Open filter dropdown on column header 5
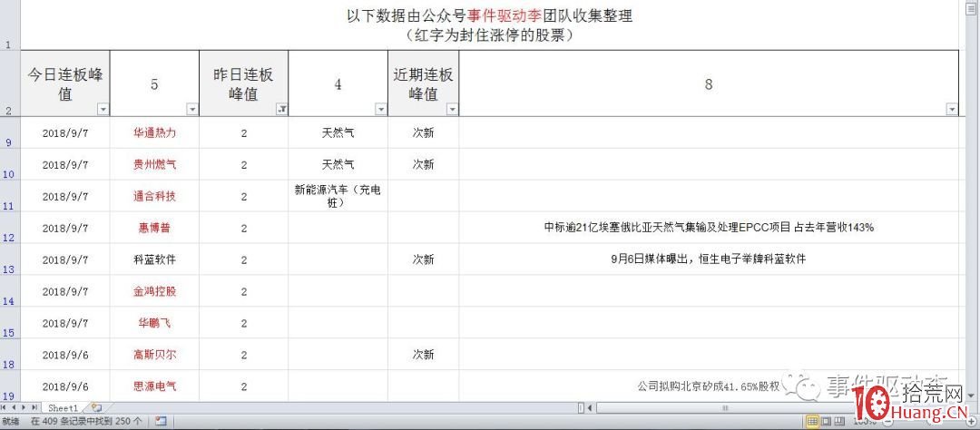Screen dimensions: 980x430 click(x=191, y=110)
